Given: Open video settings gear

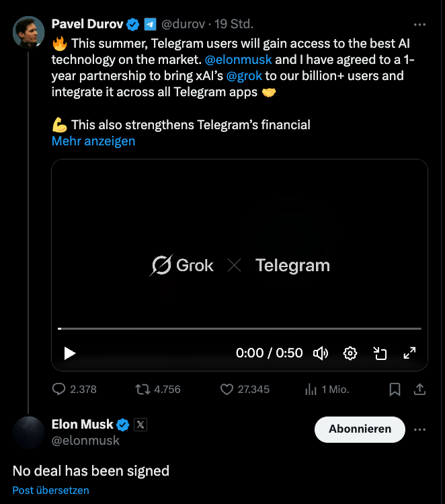Looking at the screenshot, I should (350, 353).
